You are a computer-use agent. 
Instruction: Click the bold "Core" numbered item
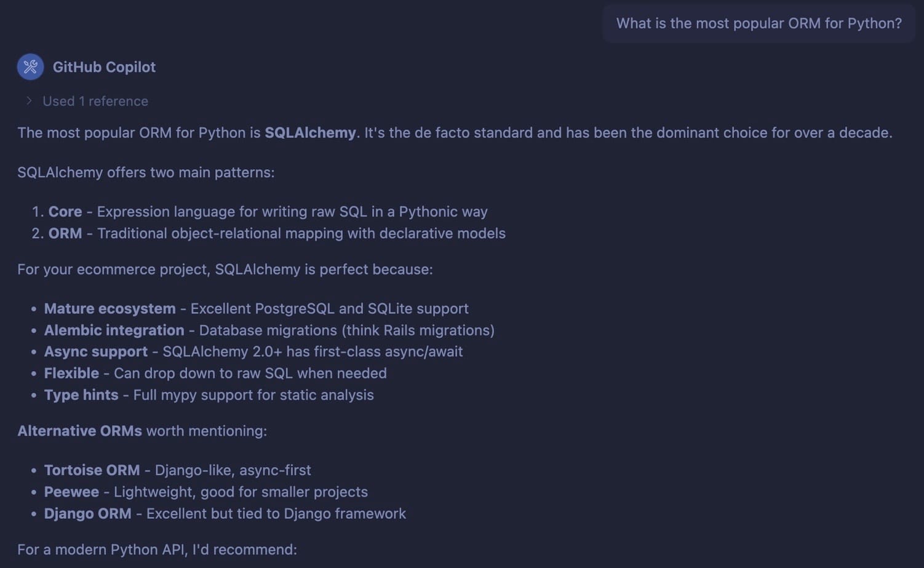coord(65,212)
